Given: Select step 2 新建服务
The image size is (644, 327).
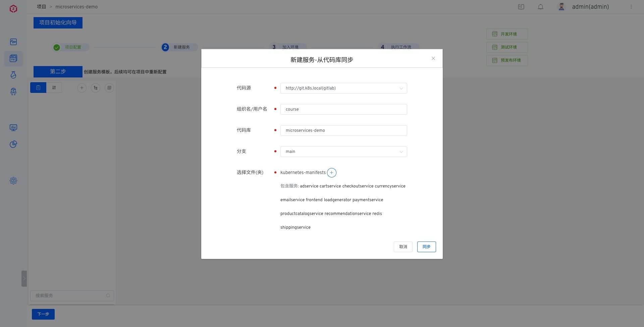Looking at the screenshot, I should (x=179, y=47).
